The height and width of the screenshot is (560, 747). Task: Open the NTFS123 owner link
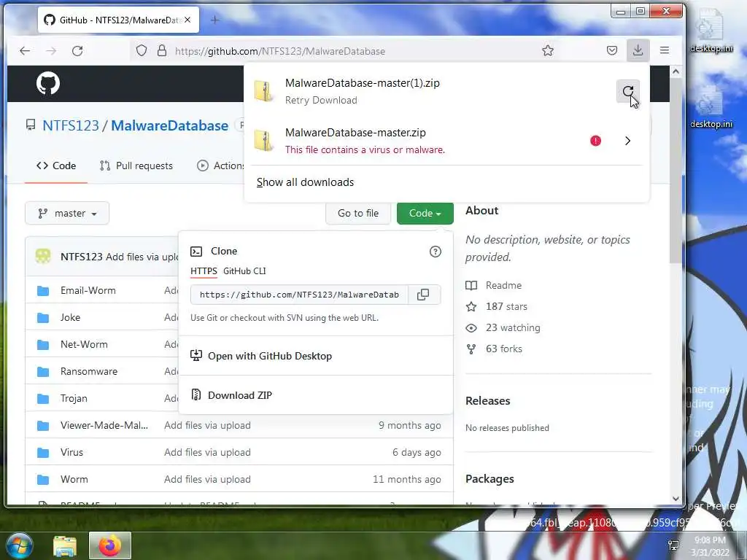[x=71, y=125]
